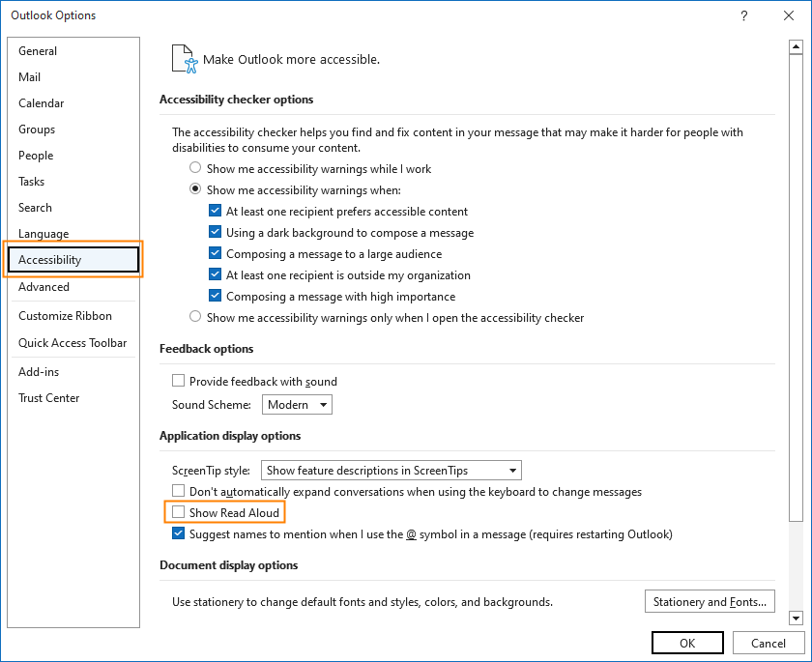Viewport: 812px width, 662px height.
Task: Cancel the Outlook Options dialog
Action: tap(768, 643)
